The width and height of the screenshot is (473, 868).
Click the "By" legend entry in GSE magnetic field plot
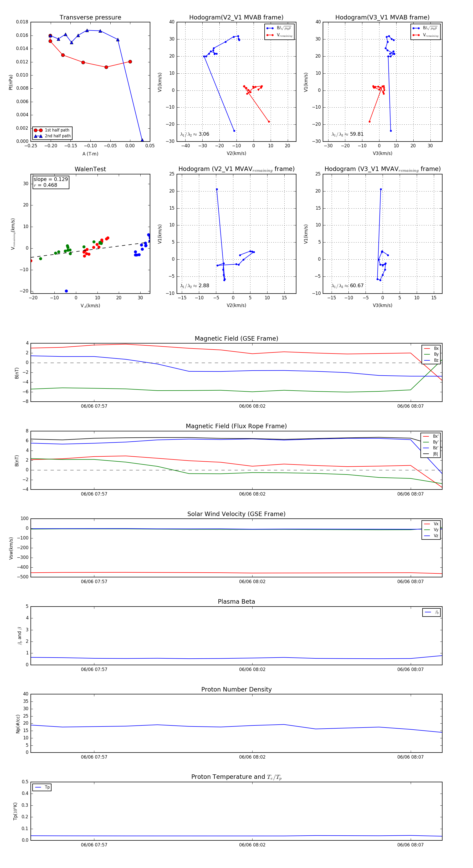click(431, 354)
